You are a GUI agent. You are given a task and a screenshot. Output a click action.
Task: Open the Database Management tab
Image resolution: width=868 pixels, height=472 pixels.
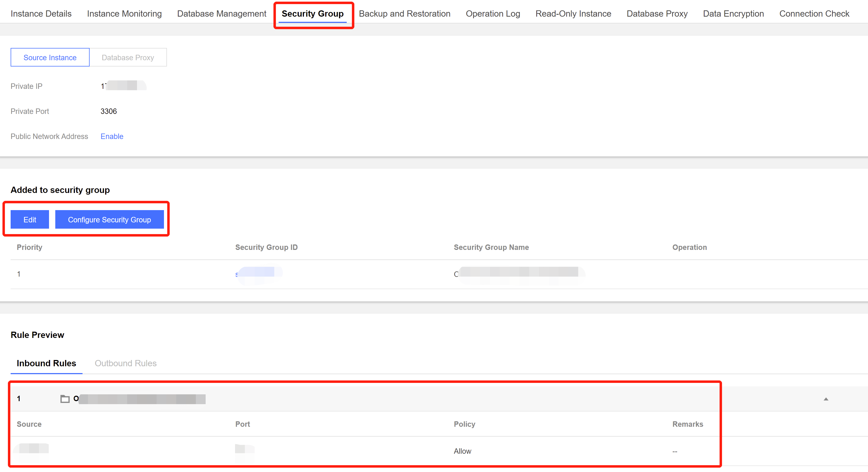click(x=222, y=13)
